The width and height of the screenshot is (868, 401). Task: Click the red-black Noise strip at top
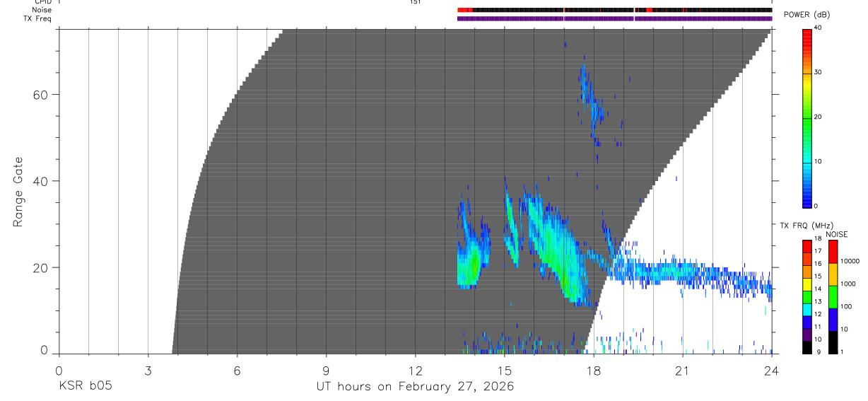click(x=614, y=10)
